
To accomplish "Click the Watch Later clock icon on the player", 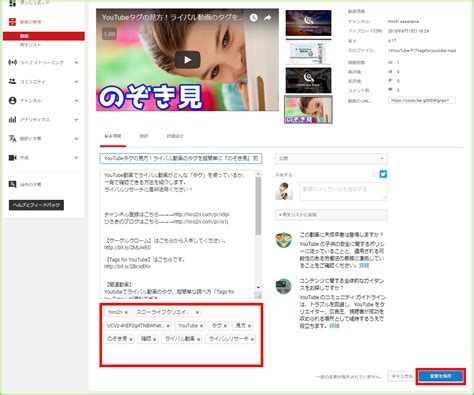I will pos(254,18).
